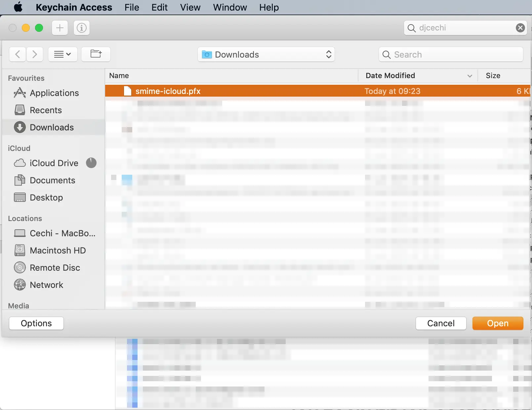
Task: Click the Cancel button
Action: [441, 323]
